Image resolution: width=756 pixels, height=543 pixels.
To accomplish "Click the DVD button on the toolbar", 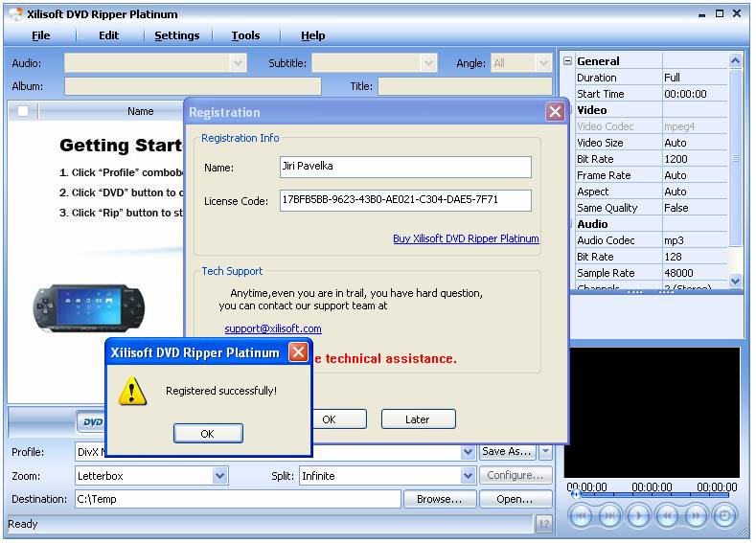I will click(92, 421).
